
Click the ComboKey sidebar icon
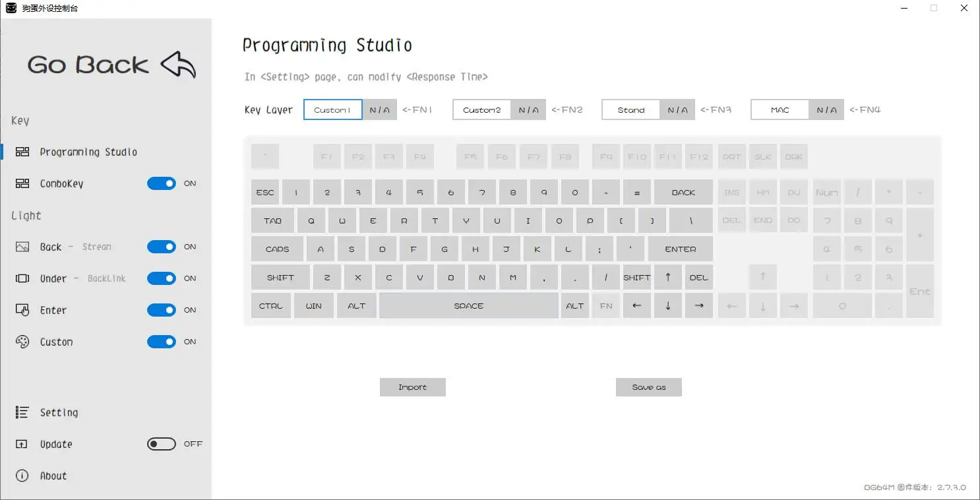click(22, 183)
